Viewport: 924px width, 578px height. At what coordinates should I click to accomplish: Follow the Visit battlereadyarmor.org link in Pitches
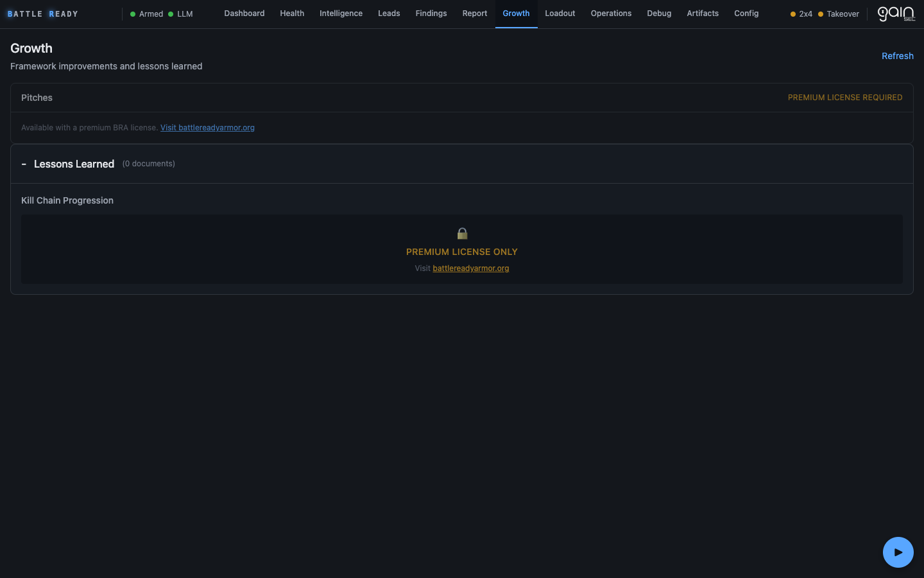coord(207,128)
